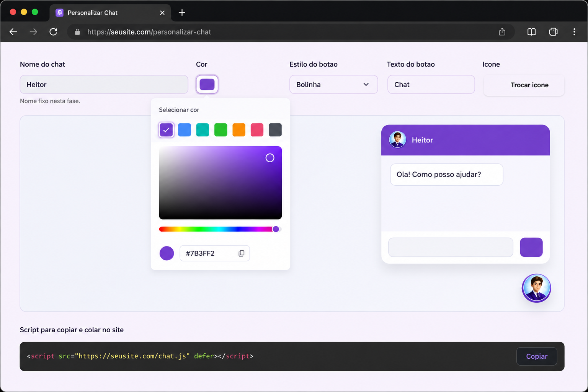The height and width of the screenshot is (392, 588).
Task: Select the orange preset swatch
Action: (x=239, y=130)
